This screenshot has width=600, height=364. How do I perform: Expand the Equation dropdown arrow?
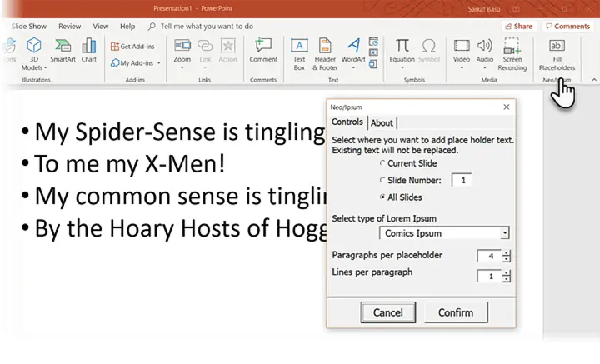[x=402, y=68]
